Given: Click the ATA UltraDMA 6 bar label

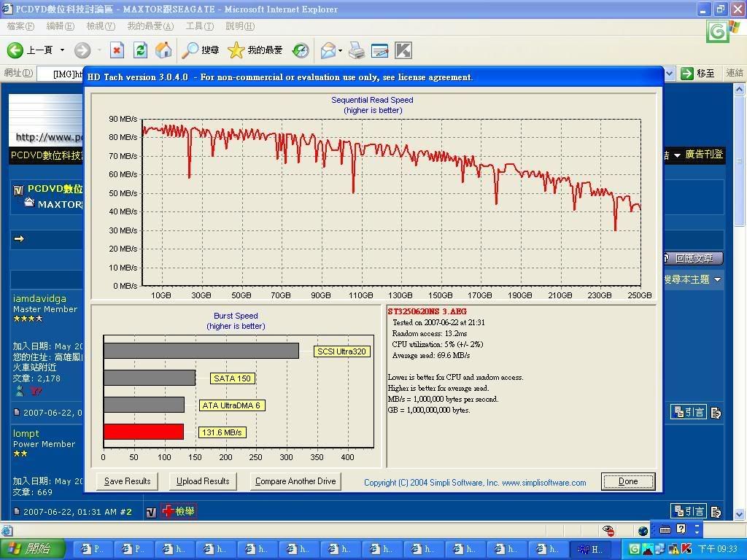Looking at the screenshot, I should [231, 405].
